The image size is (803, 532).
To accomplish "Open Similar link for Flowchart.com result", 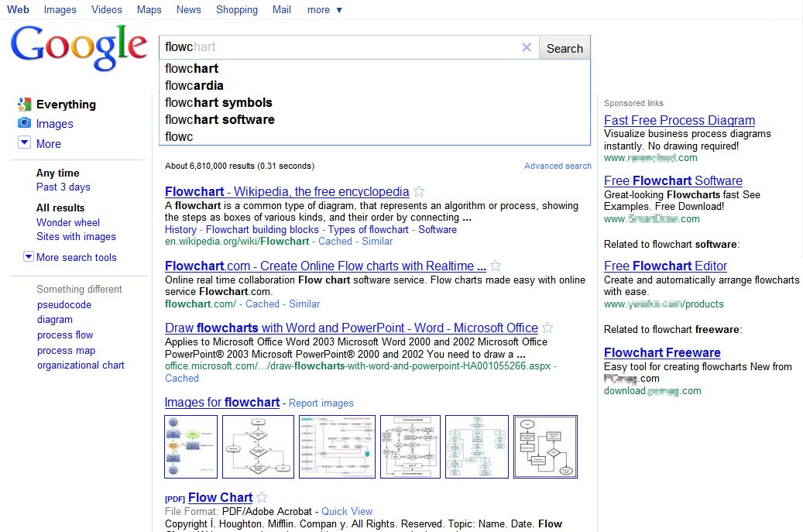I will tap(304, 304).
